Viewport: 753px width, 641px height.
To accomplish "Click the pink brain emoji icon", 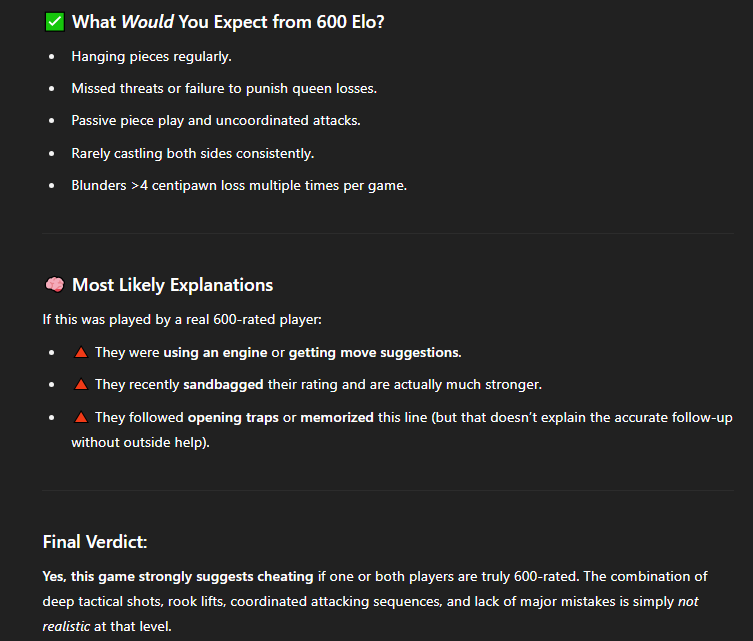I will [55, 285].
